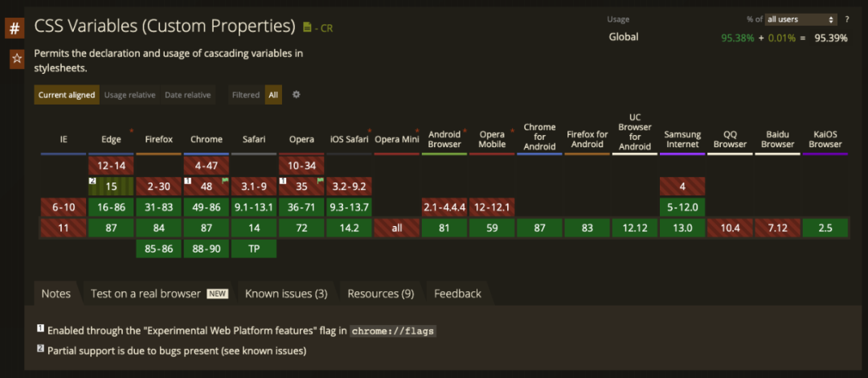Image resolution: width=868 pixels, height=378 pixels.
Task: Click the KaiOS Browser header
Action: (x=825, y=140)
